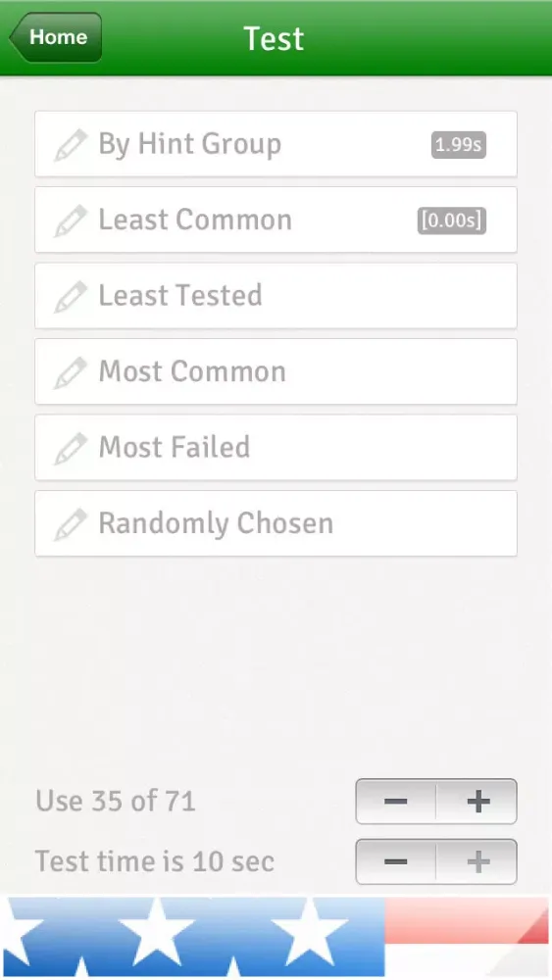
Task: Start the By Hint Group test
Action: (x=276, y=144)
